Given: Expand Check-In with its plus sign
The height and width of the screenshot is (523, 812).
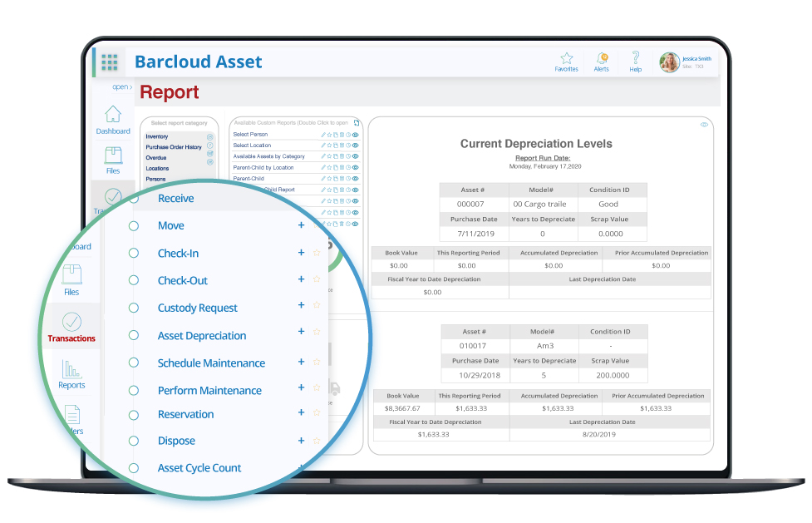Looking at the screenshot, I should tap(301, 253).
